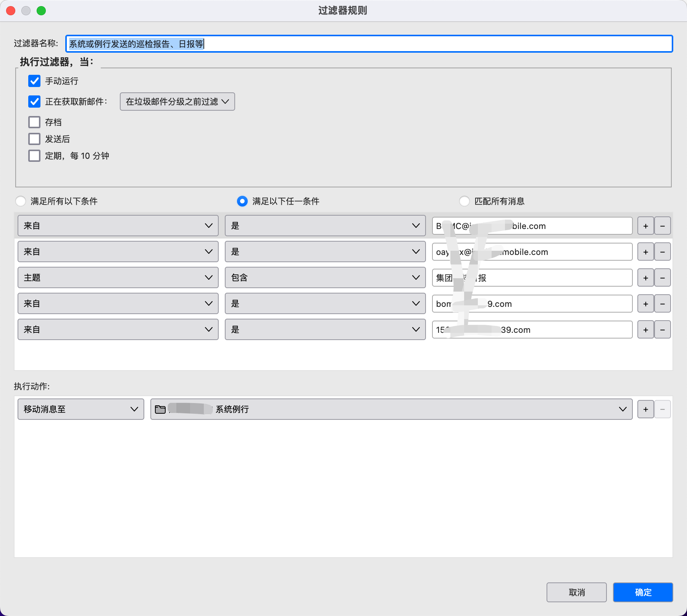The image size is (687, 616).
Task: Uncheck the 手动运行 checkbox
Action: pos(34,81)
